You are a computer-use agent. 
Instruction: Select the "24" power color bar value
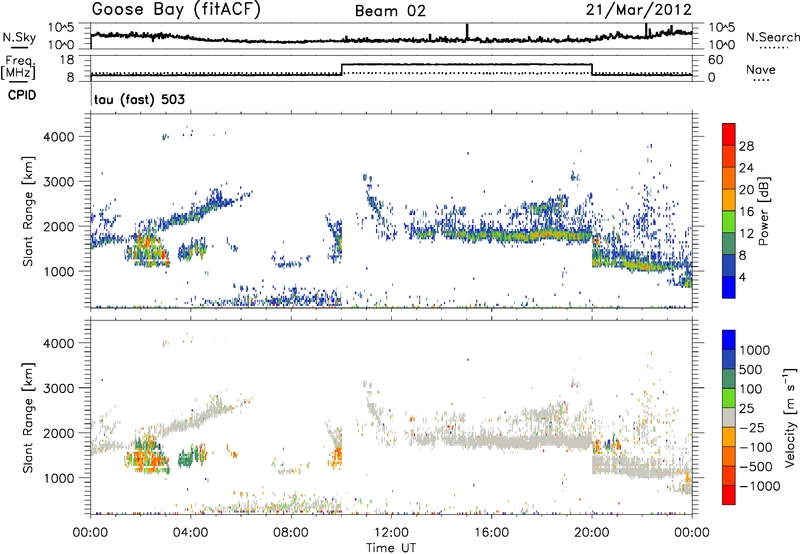(x=746, y=168)
